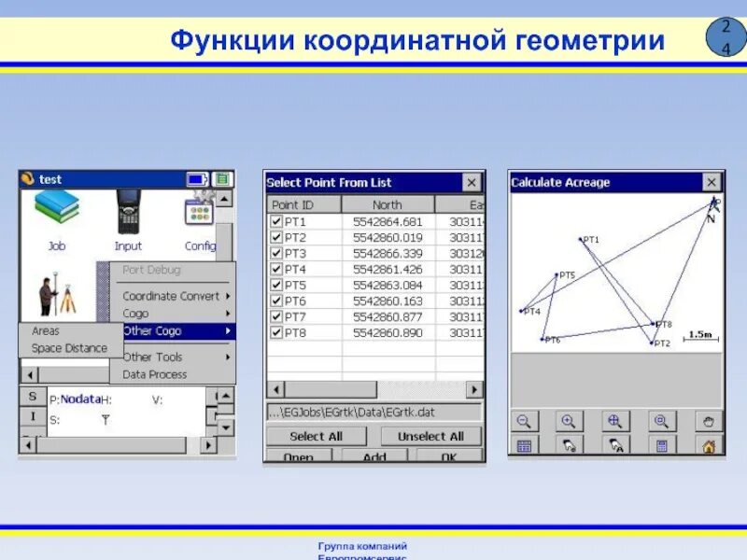The image size is (747, 560).
Task: Click right arrow of bottom test window scrollbar
Action: pos(208,445)
